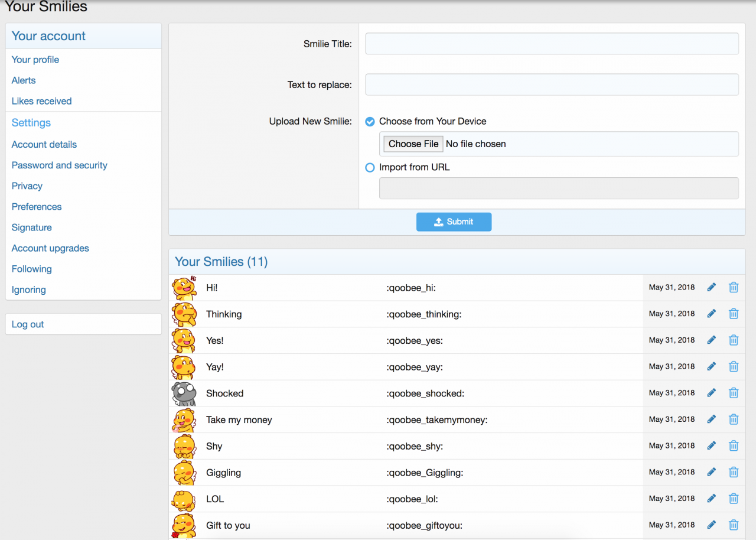This screenshot has height=540, width=756.
Task: Click the pencil icon beside Gift to you
Action: click(x=711, y=525)
